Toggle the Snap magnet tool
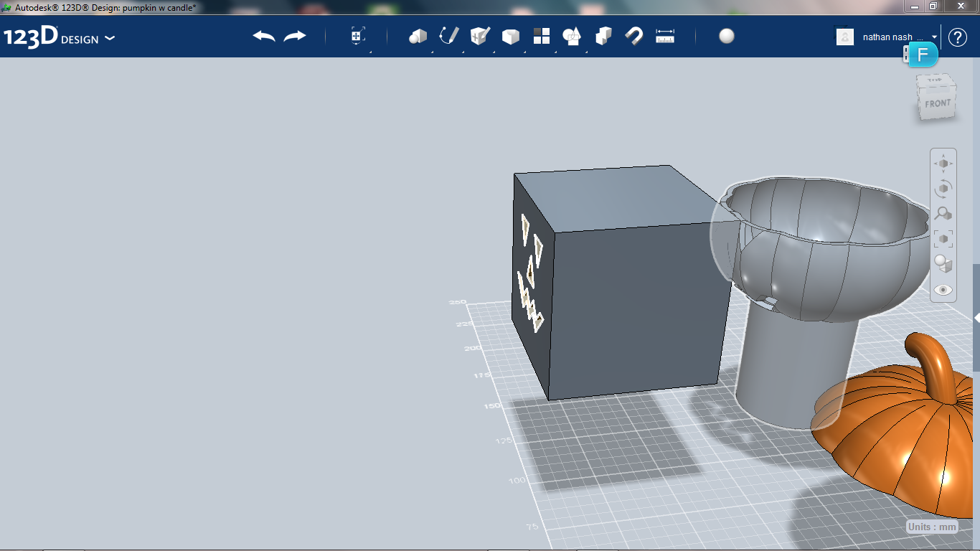Image resolution: width=980 pixels, height=551 pixels. pyautogui.click(x=634, y=36)
